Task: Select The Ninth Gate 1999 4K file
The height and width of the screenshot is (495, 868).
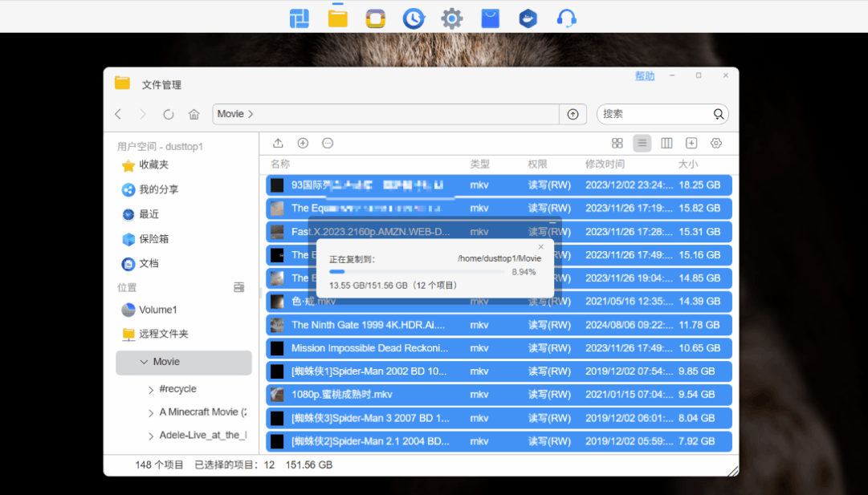Action: tap(499, 325)
